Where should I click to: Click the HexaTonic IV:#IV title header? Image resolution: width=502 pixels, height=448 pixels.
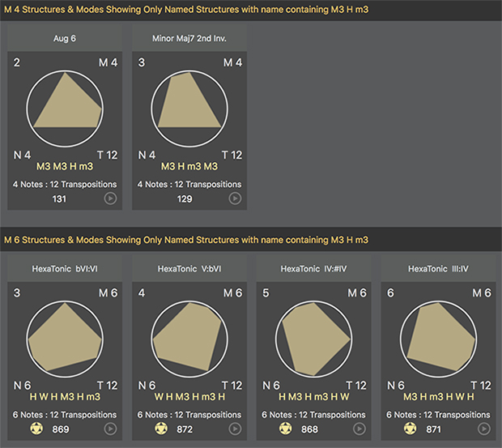[313, 268]
